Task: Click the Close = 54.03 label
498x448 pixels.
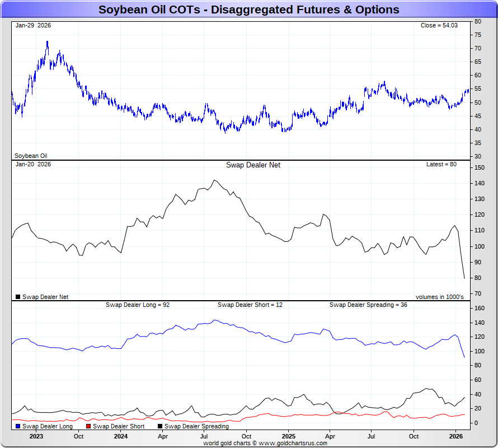Action: [439, 25]
